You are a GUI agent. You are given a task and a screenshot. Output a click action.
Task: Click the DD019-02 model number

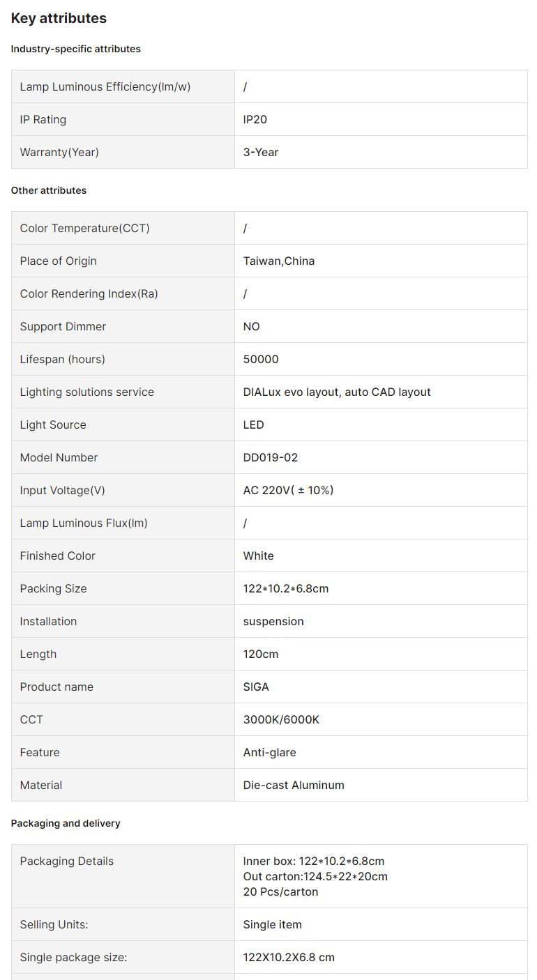[x=271, y=457]
